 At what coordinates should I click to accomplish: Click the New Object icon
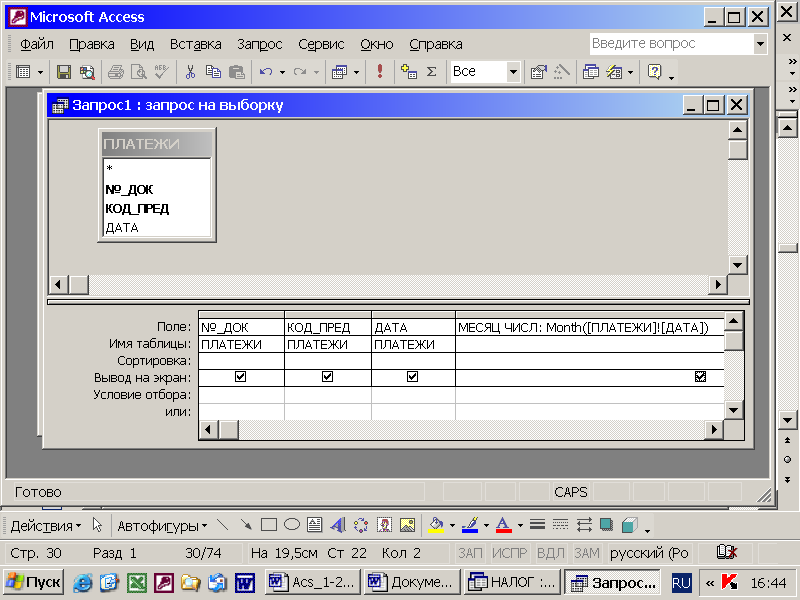pos(614,72)
